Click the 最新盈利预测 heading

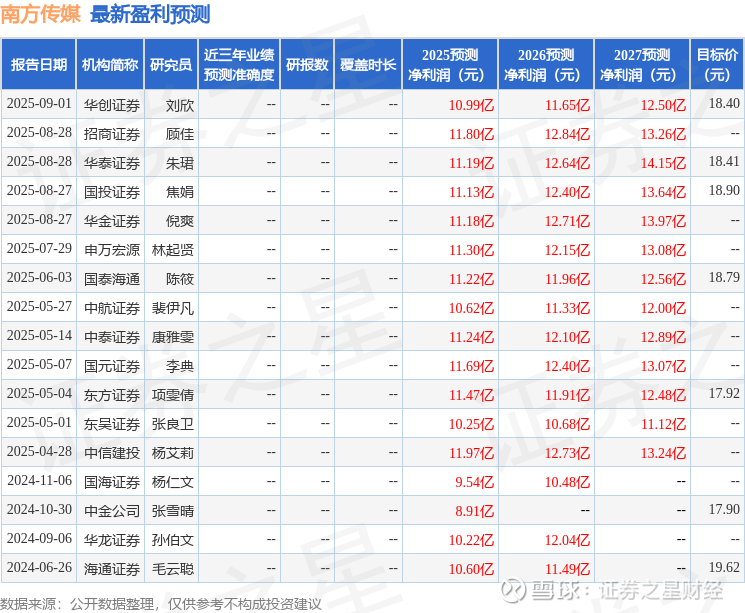pos(150,14)
